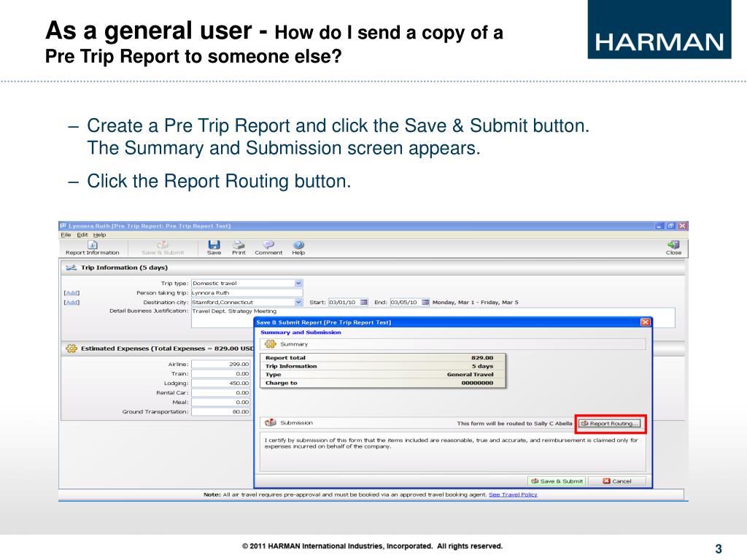The height and width of the screenshot is (560, 747).
Task: Select the Type General Travel row
Action: 383,375
